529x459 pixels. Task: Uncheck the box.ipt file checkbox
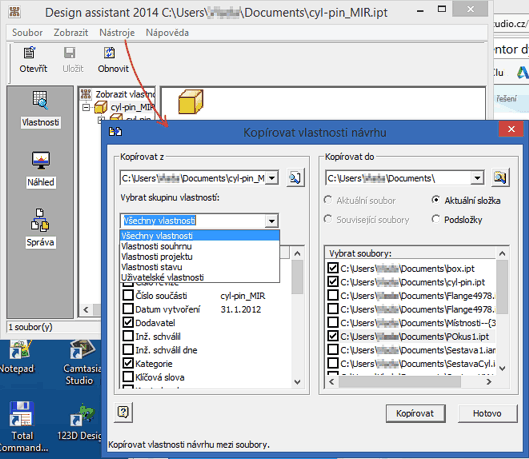pos(333,268)
